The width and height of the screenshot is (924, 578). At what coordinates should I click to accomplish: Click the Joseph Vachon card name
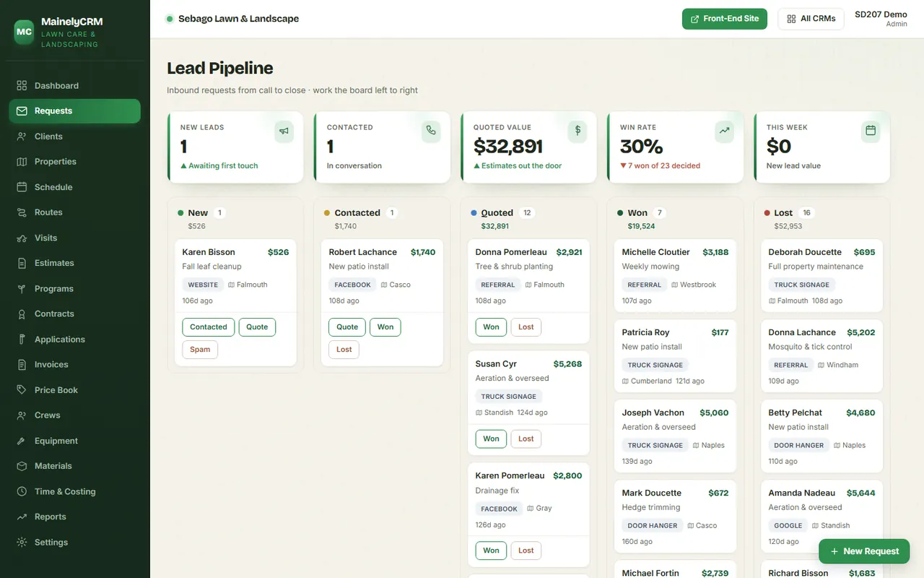click(x=653, y=413)
